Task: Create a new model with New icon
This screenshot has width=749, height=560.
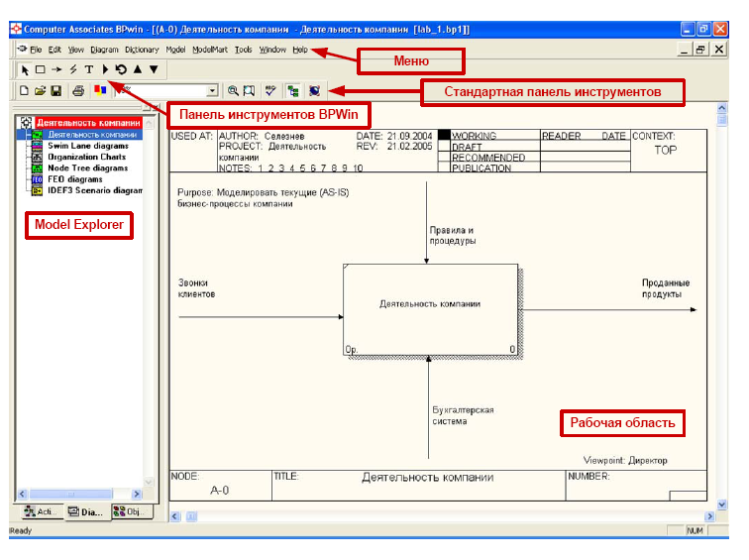Action: pos(24,91)
